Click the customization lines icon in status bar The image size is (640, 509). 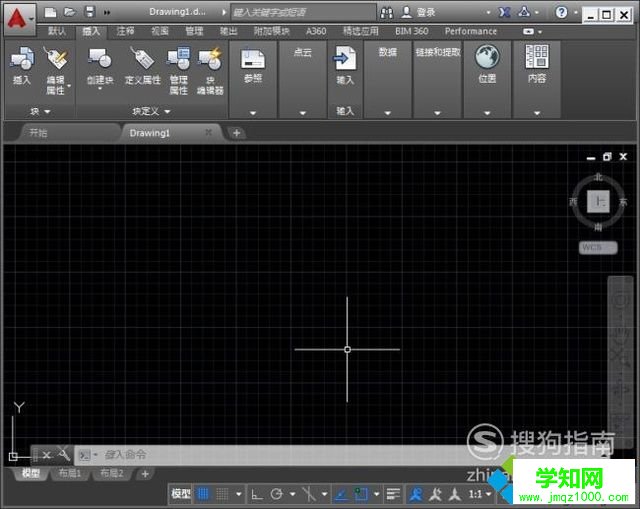pyautogui.click(x=393, y=495)
